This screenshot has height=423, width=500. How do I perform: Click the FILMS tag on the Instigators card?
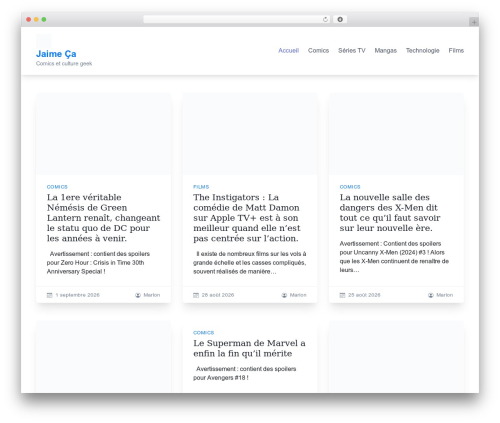coord(201,187)
